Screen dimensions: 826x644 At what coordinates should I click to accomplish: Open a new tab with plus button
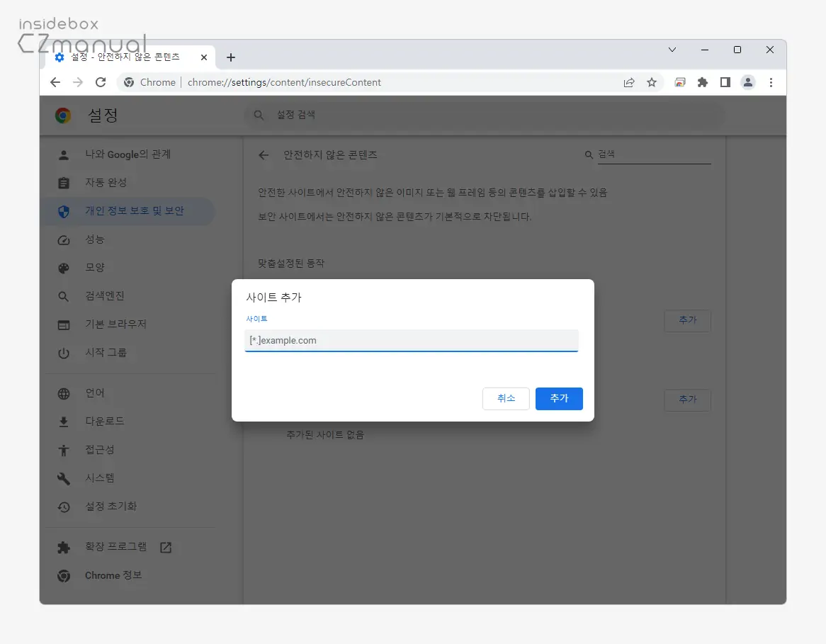230,57
